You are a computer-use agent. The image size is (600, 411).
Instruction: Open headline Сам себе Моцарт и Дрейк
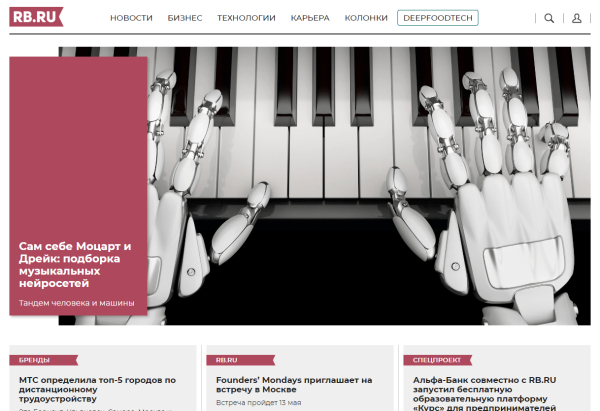click(75, 264)
